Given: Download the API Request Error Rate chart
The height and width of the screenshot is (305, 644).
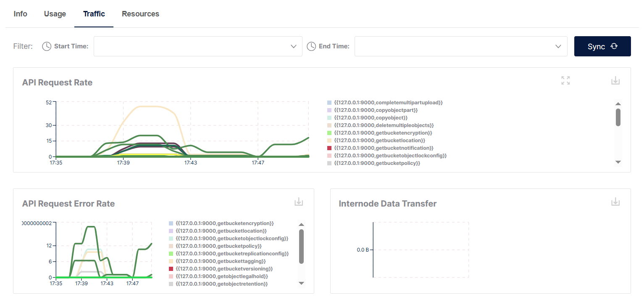Looking at the screenshot, I should 298,202.
